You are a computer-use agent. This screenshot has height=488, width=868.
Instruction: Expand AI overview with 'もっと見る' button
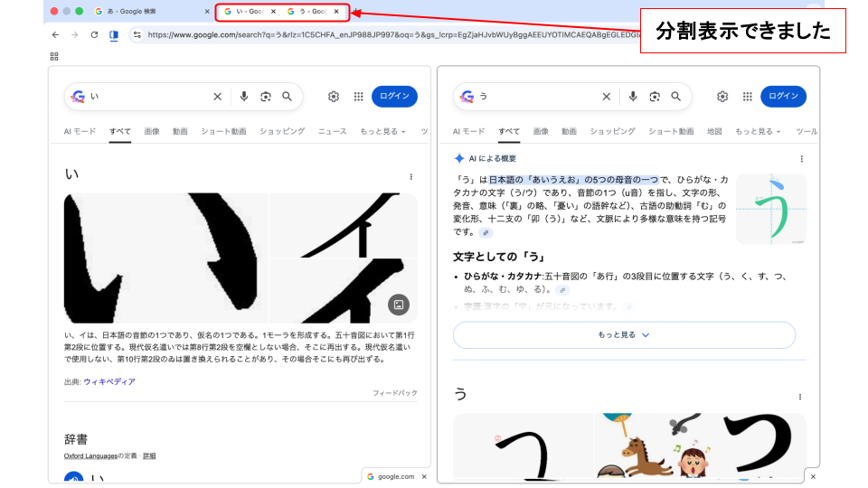pyautogui.click(x=624, y=334)
